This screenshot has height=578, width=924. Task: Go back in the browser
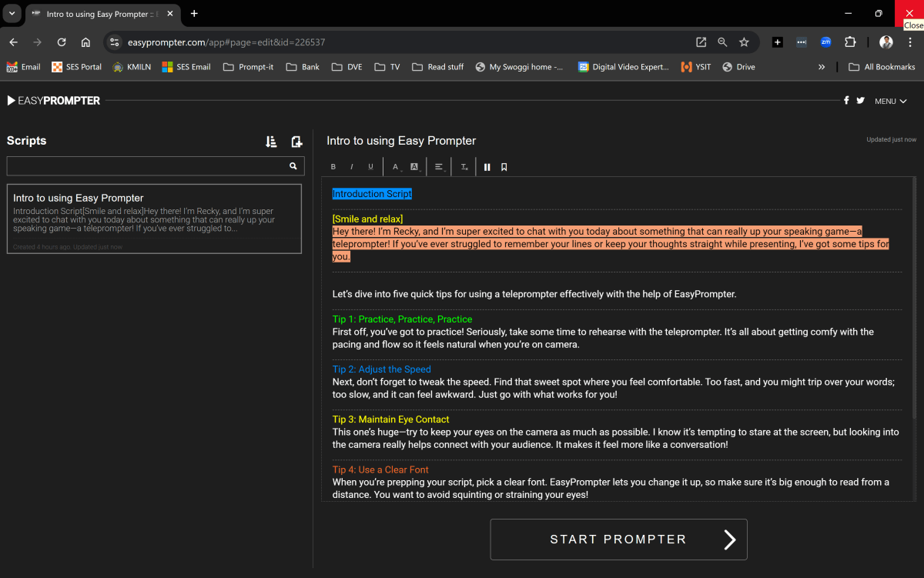(13, 42)
